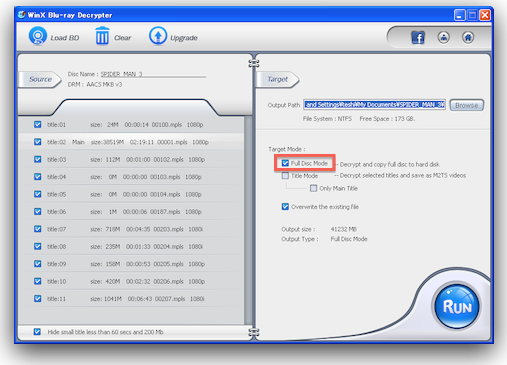Select row with 00001.mpls playlist
The height and width of the screenshot is (365, 507).
coord(131,142)
